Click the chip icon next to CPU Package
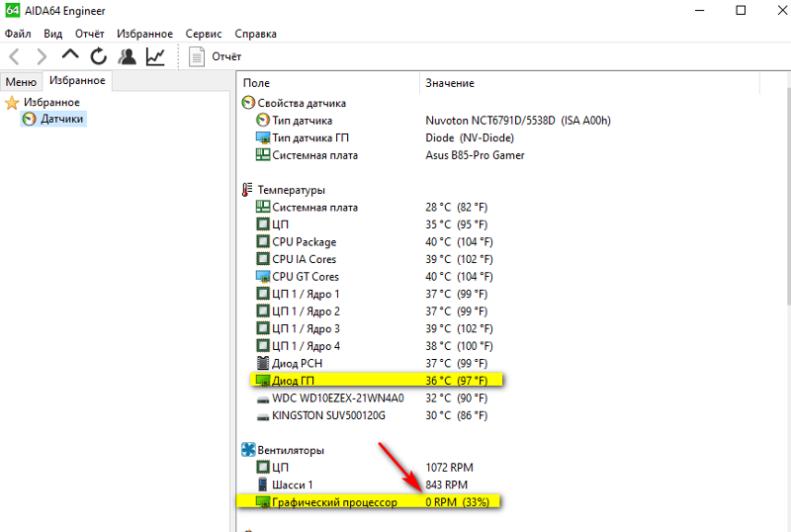Viewport: 791px width, 532px height. click(263, 241)
